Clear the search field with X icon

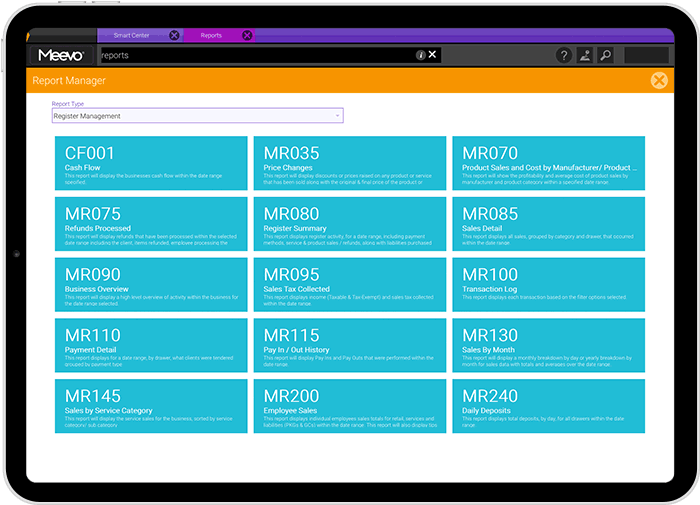coord(433,55)
